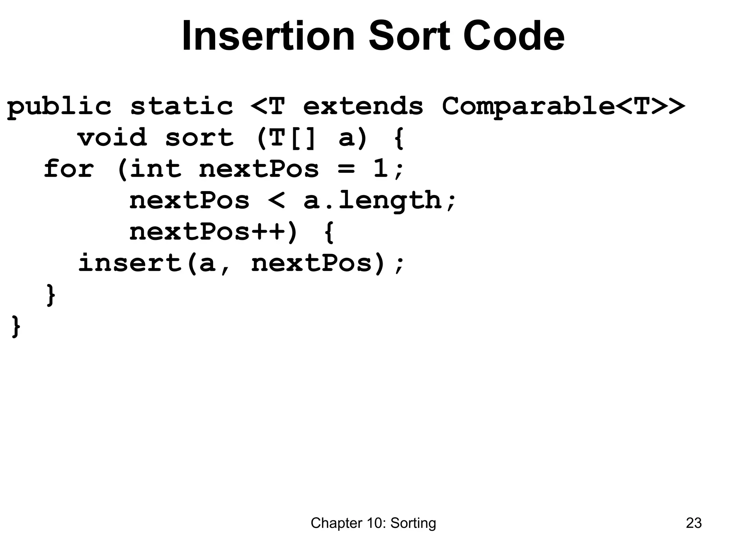The image size is (747, 560).
Task: Click the 'nextPos < a.length;' condition
Action: pos(293,201)
